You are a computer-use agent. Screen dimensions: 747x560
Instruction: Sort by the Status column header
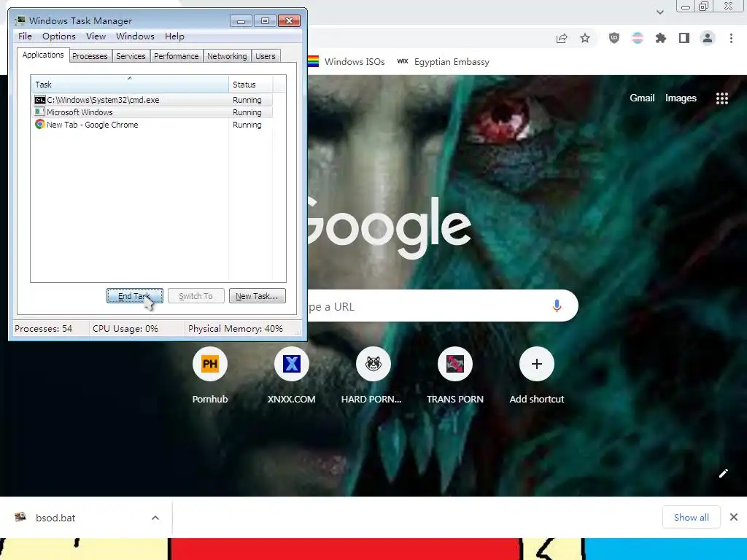point(251,85)
